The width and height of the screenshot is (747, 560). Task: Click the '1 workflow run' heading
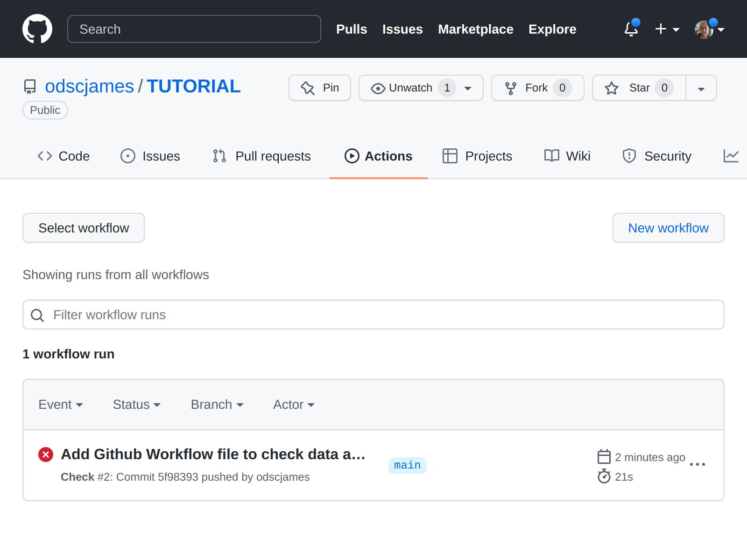[x=69, y=354]
